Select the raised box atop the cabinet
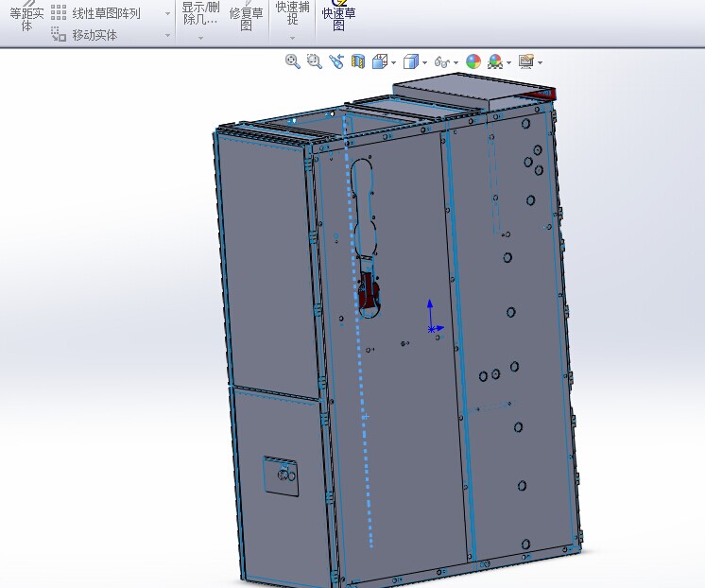 [473, 93]
